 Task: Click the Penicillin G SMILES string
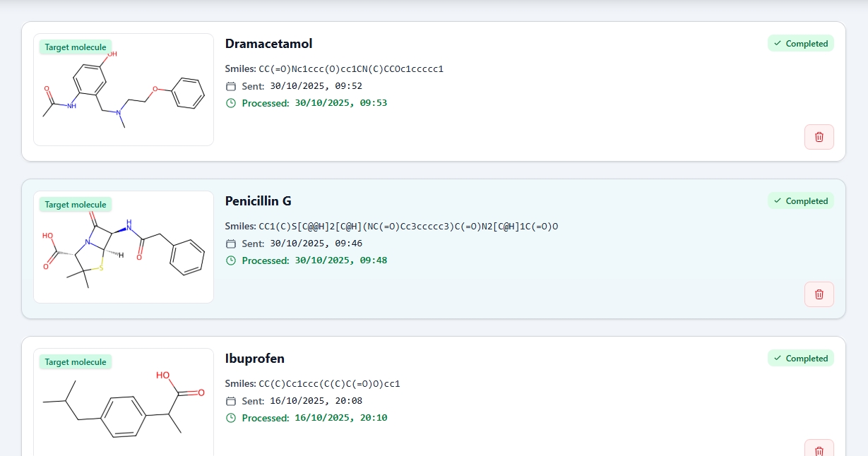pyautogui.click(x=408, y=227)
